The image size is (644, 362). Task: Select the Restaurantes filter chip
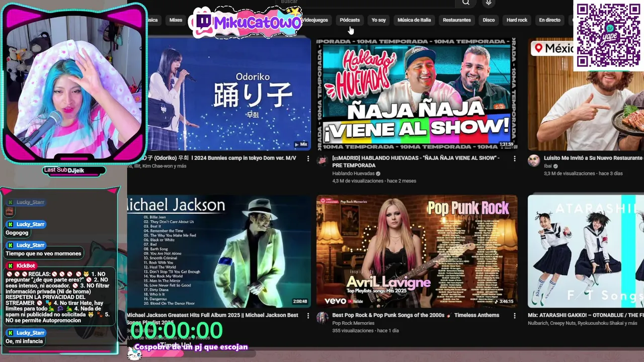coord(457,20)
